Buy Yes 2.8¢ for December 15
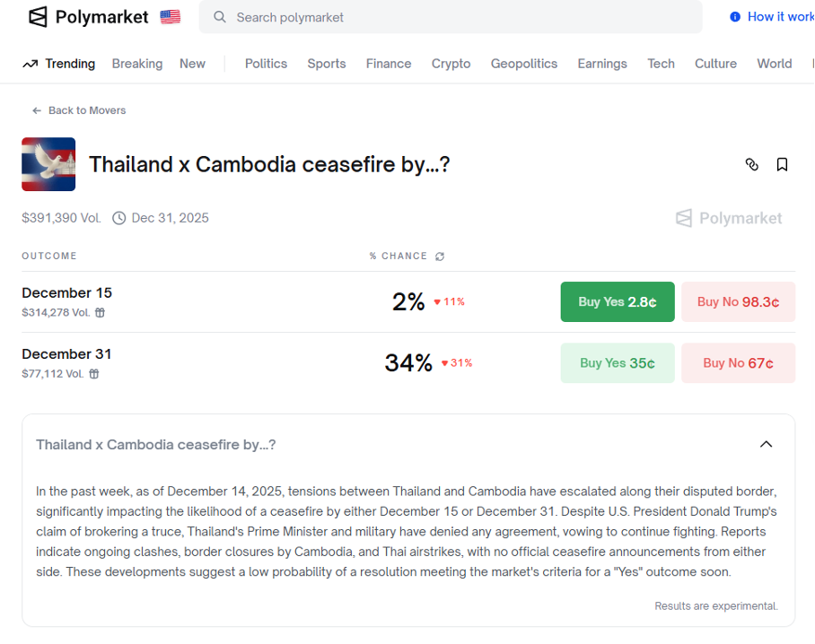Screen dimensions: 815x644 [617, 302]
